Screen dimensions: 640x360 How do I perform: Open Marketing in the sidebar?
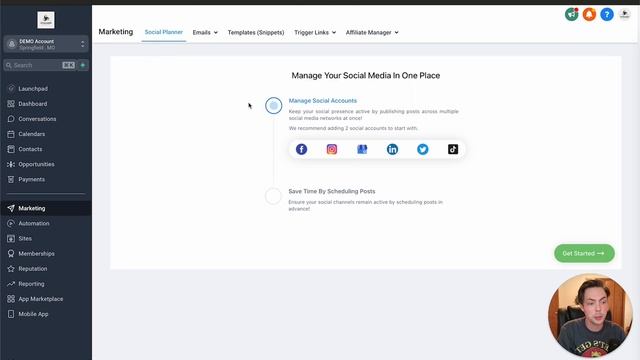coord(46,208)
